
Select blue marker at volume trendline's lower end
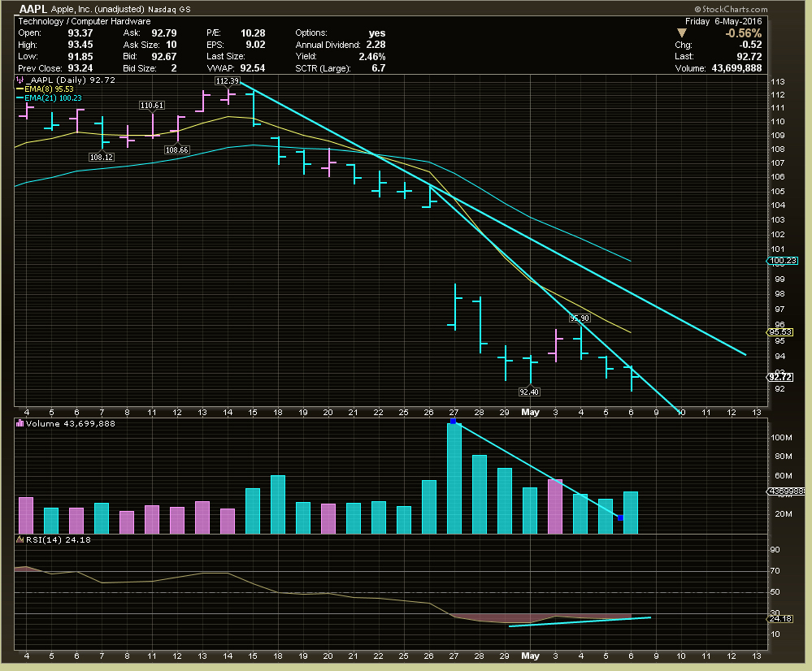click(620, 517)
